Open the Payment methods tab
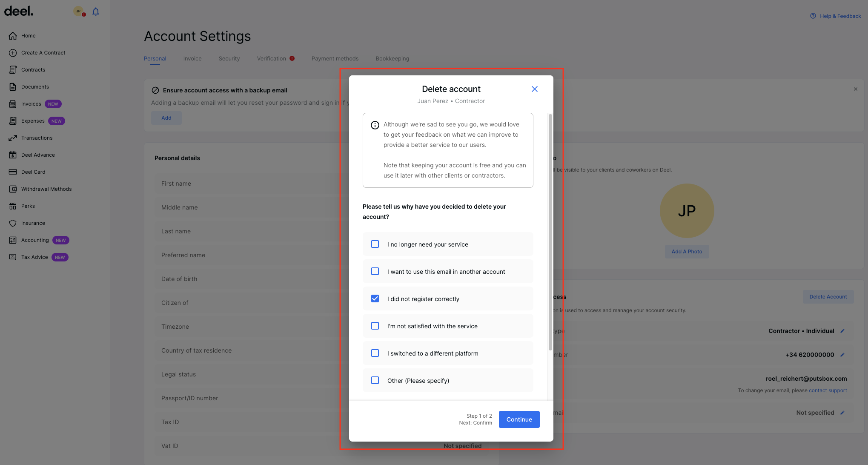This screenshot has width=868, height=465. click(335, 58)
